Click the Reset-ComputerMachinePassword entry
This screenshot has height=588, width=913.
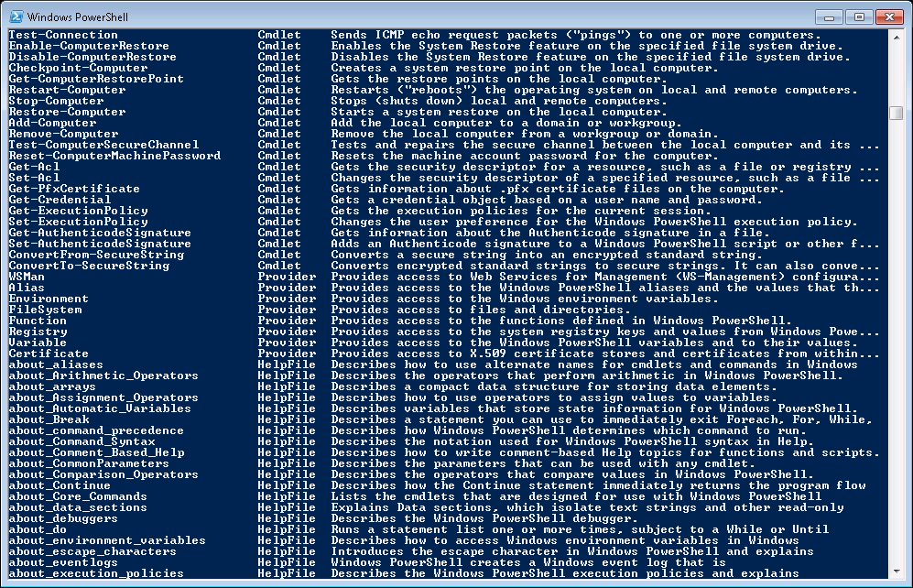coord(114,156)
